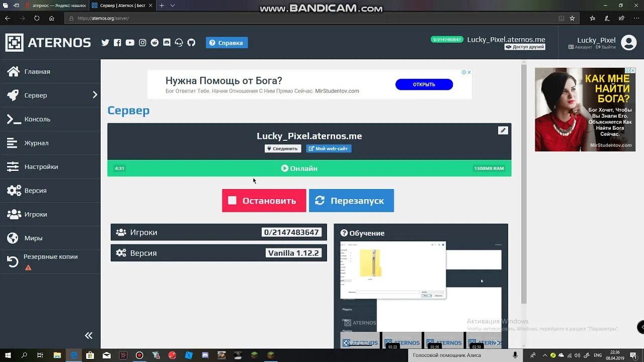This screenshot has width=644, height=362.
Task: Click the Выйти logout link
Action: click(605, 47)
